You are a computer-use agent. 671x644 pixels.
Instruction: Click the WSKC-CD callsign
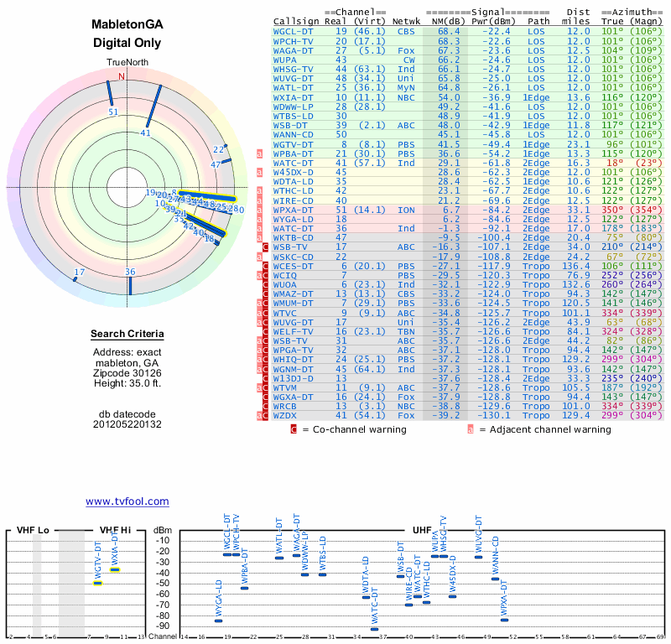click(x=293, y=257)
